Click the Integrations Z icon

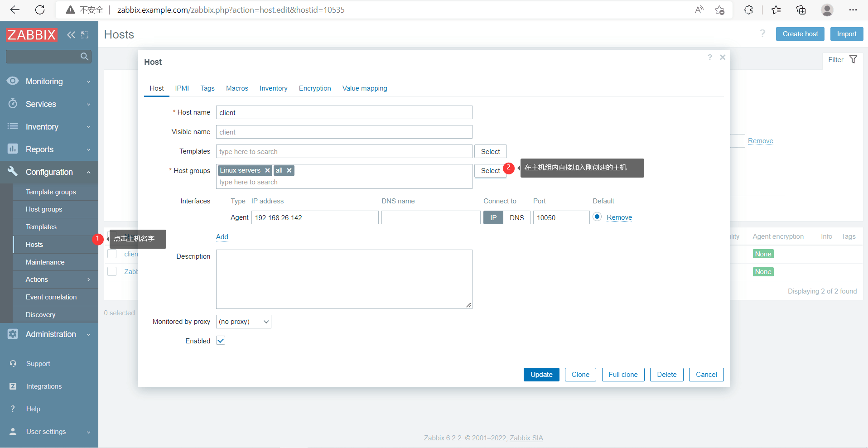13,386
